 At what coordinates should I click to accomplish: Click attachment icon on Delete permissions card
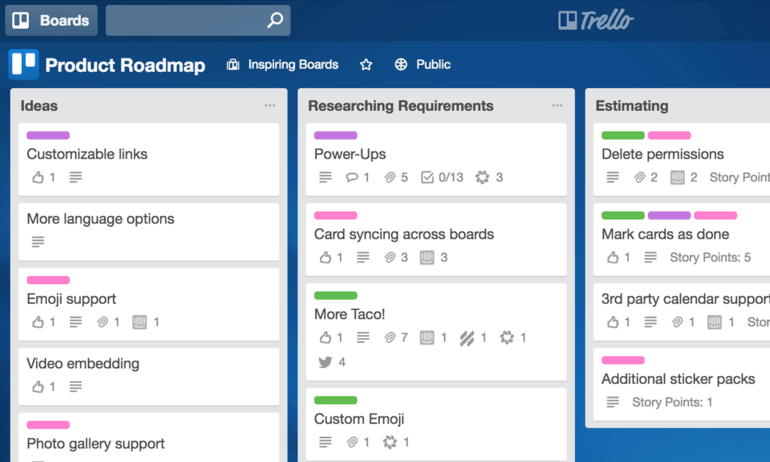[x=639, y=177]
